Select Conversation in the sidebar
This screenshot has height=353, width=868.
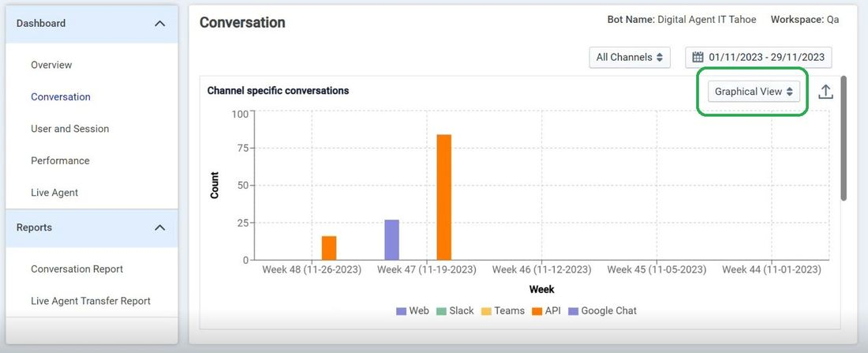point(61,97)
